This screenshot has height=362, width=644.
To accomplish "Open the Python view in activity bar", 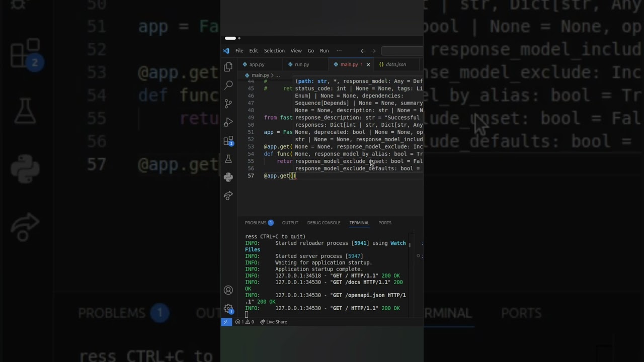I will (x=228, y=177).
